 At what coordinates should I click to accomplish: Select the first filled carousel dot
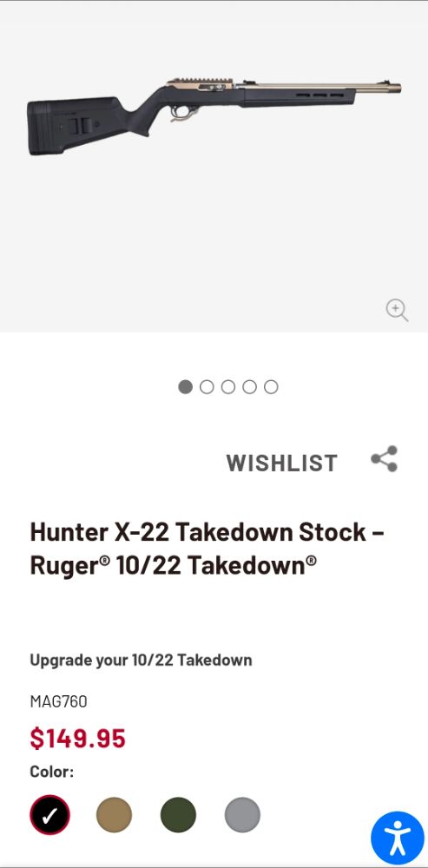185,387
